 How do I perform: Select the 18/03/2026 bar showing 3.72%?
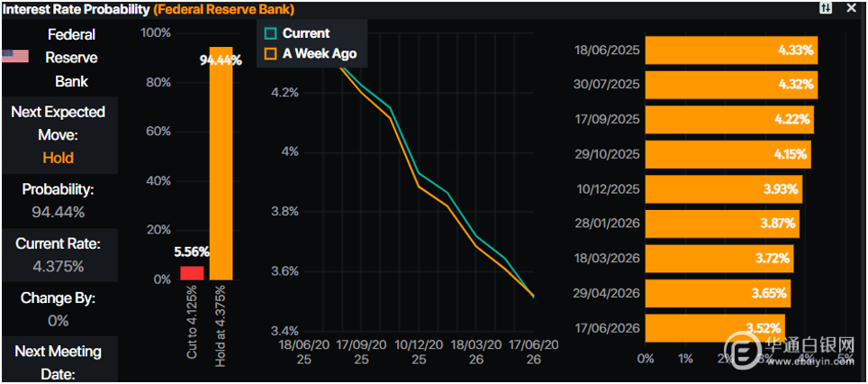(x=719, y=259)
